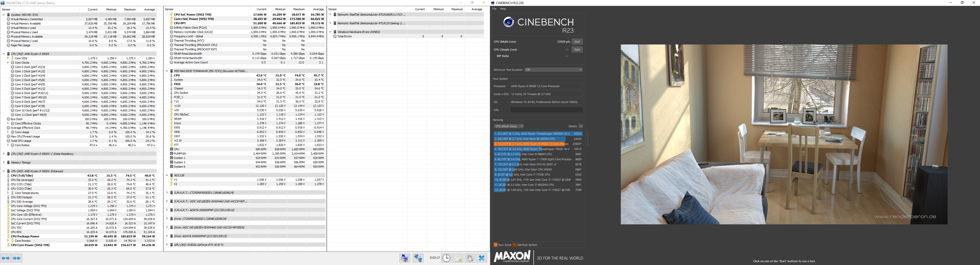The image size is (980, 265).
Task: Click HWiNFO monitor search icon in bottom toolbar
Action: pyautogui.click(x=405, y=258)
